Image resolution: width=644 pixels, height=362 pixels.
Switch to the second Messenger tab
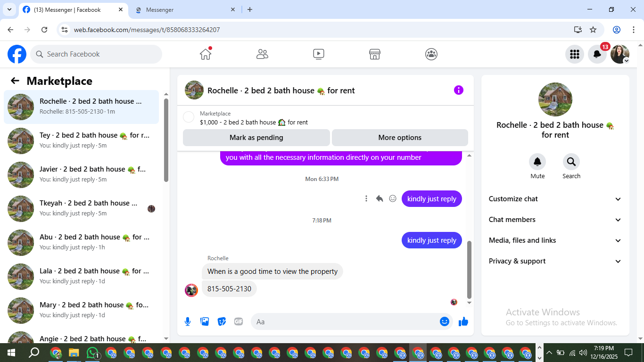185,10
